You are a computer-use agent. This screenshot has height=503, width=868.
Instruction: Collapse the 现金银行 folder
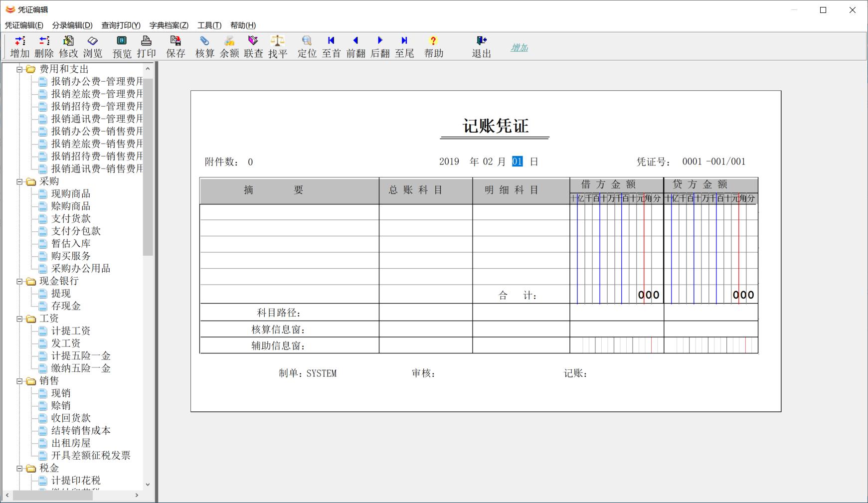pyautogui.click(x=20, y=281)
